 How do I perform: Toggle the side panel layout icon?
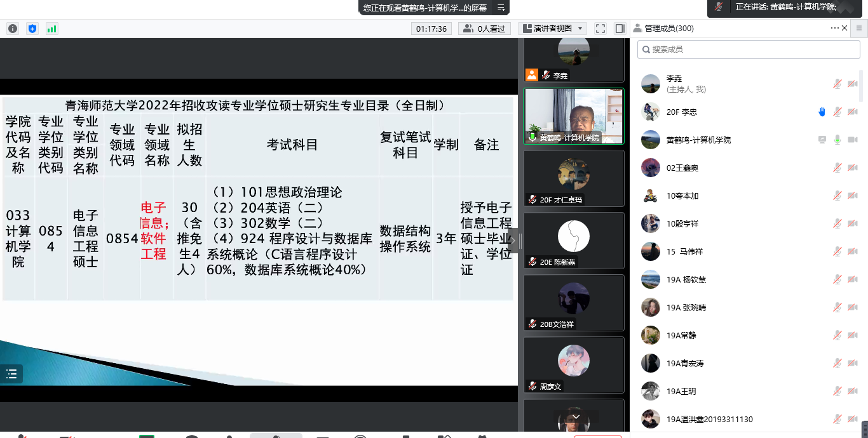(620, 29)
